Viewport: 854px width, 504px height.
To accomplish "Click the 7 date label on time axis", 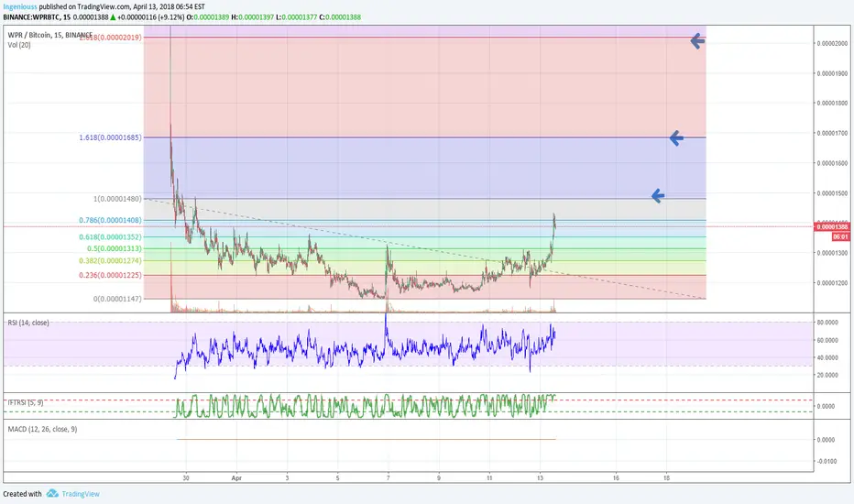I will coord(389,477).
